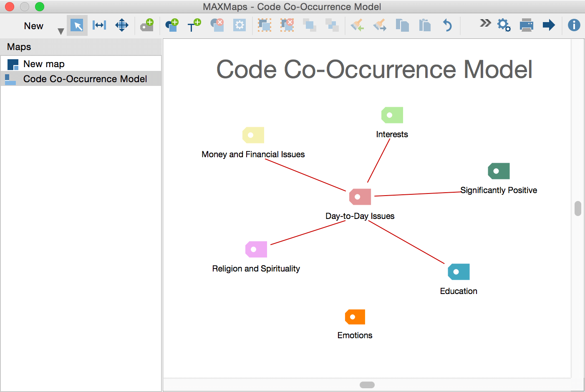This screenshot has height=392, width=585.
Task: Choose the move-map pan tool
Action: coord(122,25)
